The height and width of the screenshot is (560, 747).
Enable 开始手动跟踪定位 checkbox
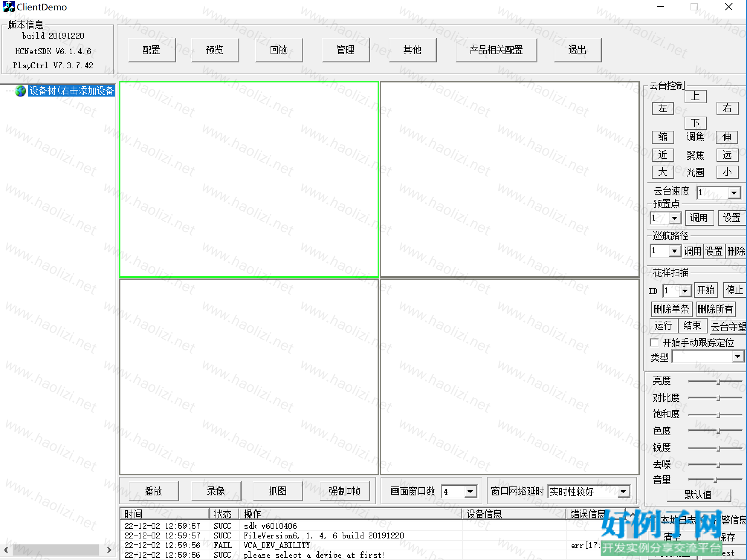pos(655,342)
